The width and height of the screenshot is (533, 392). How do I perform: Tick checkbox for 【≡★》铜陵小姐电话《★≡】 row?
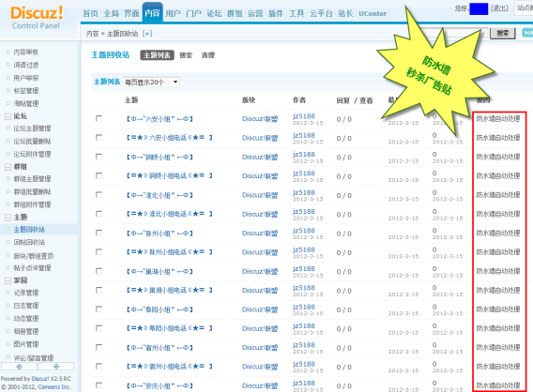tap(99, 175)
